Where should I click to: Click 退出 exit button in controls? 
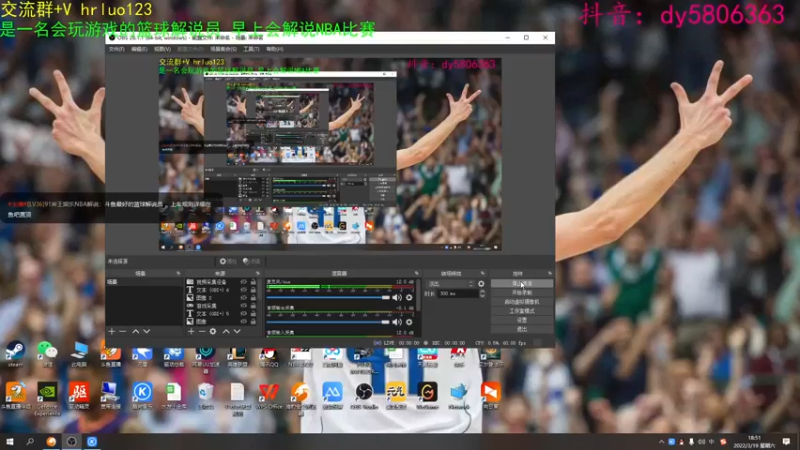[x=521, y=329]
